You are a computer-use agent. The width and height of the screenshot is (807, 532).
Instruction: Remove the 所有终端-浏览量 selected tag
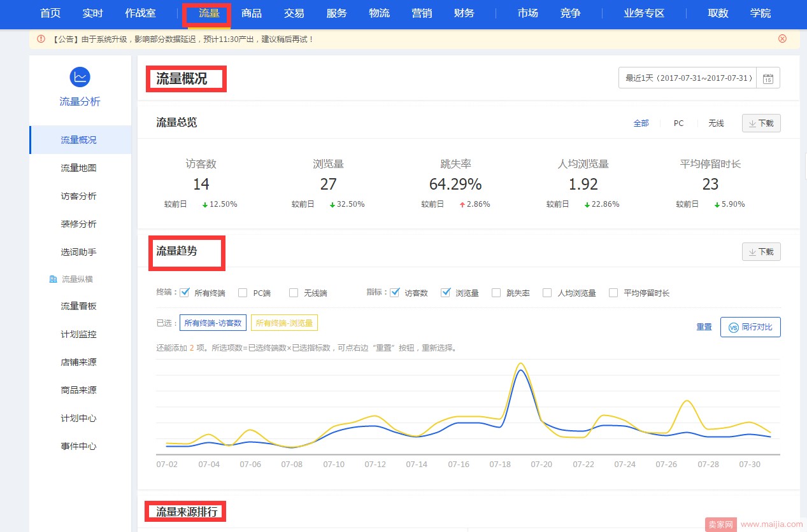(x=284, y=323)
